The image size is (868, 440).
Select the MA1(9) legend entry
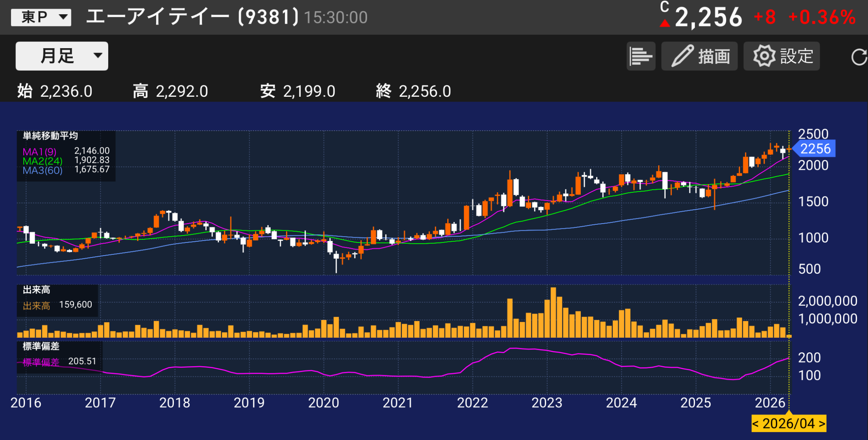(40, 152)
